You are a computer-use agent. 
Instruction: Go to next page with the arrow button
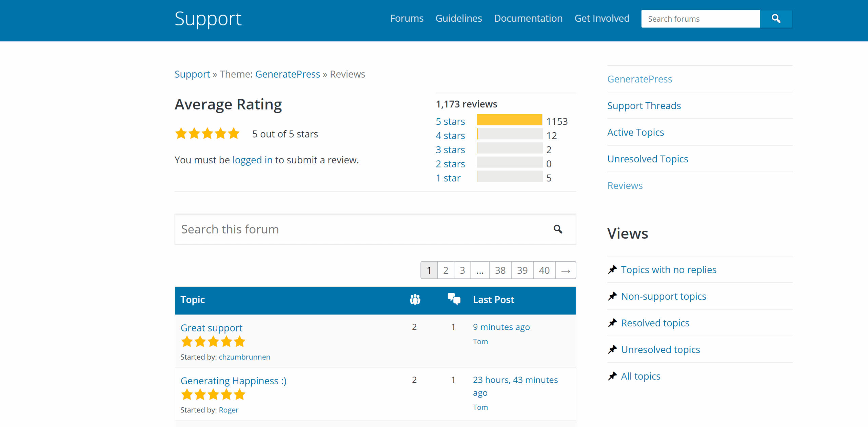tap(566, 270)
